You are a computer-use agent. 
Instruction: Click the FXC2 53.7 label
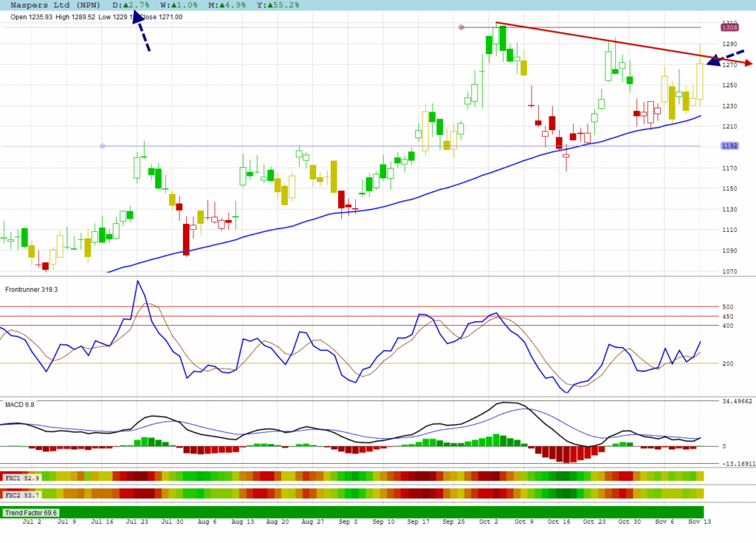click(21, 494)
